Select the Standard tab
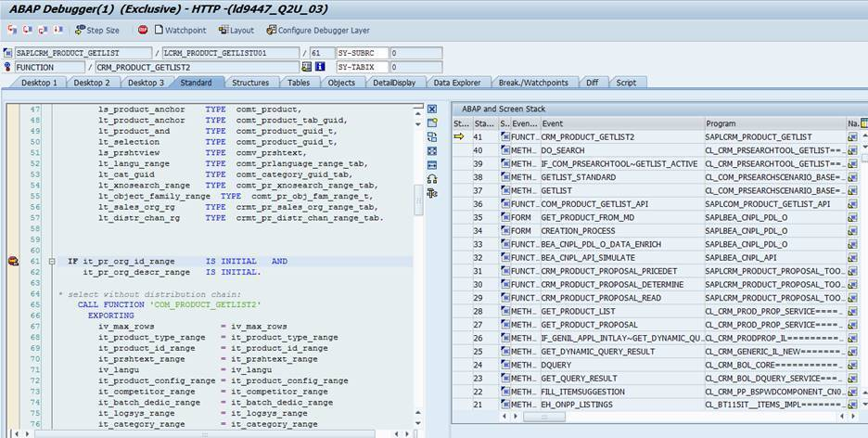The height and width of the screenshot is (438, 868). coord(196,83)
